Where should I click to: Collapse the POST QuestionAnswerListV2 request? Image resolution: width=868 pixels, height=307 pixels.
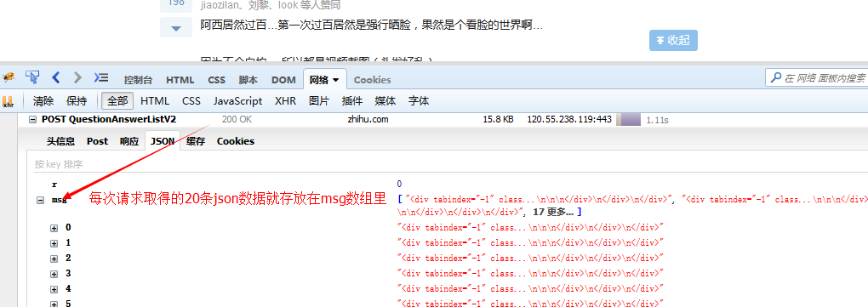32,119
